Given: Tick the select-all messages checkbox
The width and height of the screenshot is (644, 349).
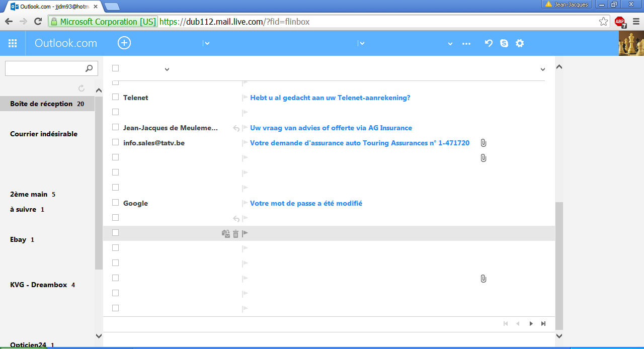Looking at the screenshot, I should pyautogui.click(x=115, y=68).
